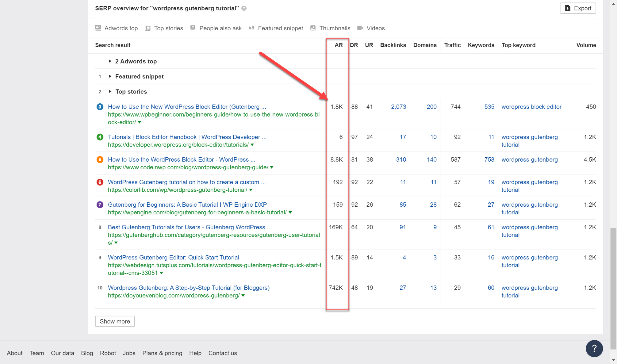The height and width of the screenshot is (364, 617).
Task: Click the DR column header
Action: click(354, 45)
